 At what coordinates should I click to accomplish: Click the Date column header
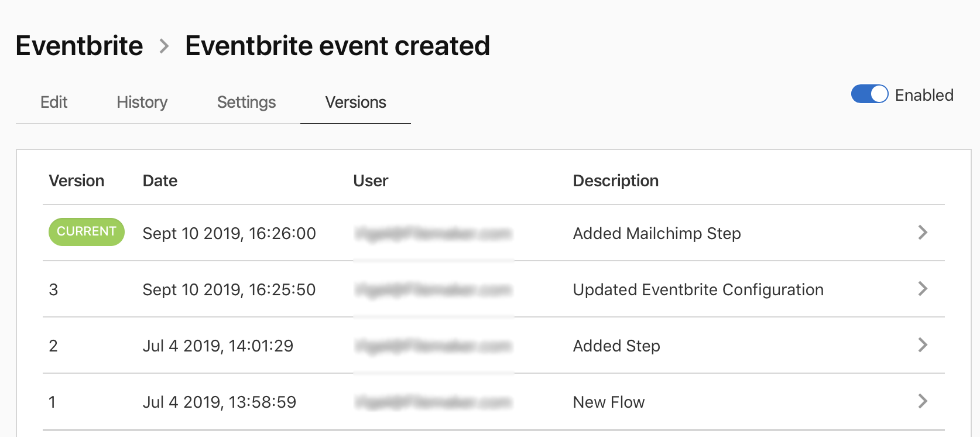coord(159,180)
